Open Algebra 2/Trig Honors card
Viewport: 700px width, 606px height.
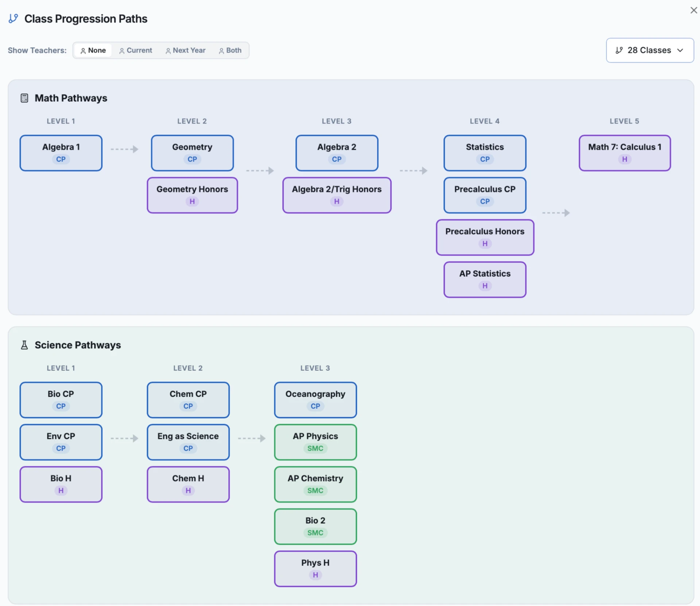coord(337,195)
